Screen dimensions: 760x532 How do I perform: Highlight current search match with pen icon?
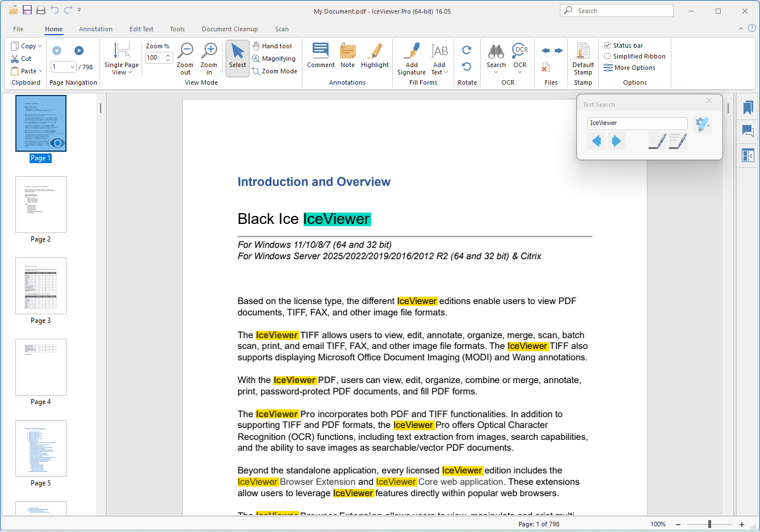coord(657,141)
